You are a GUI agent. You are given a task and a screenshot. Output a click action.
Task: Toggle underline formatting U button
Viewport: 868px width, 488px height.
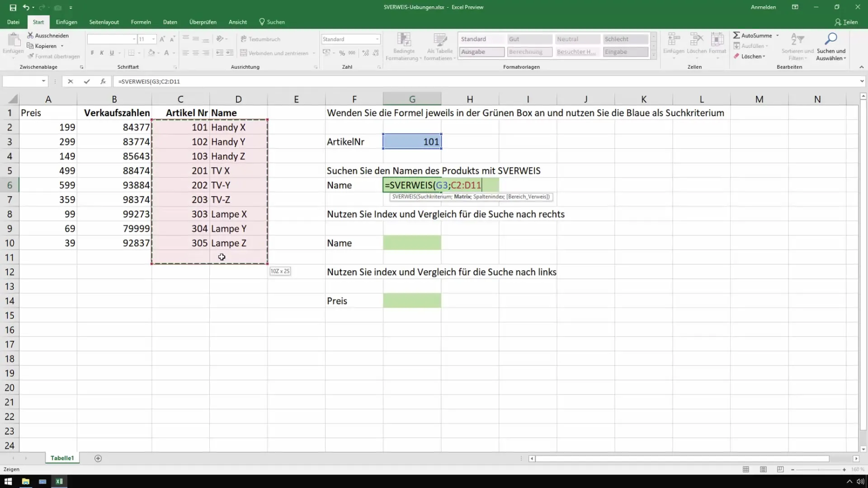tap(112, 53)
